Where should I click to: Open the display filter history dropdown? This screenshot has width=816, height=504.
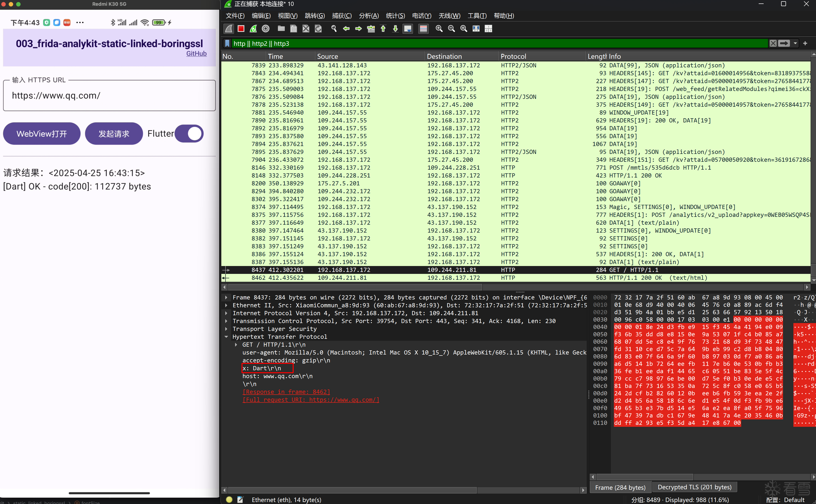point(795,43)
